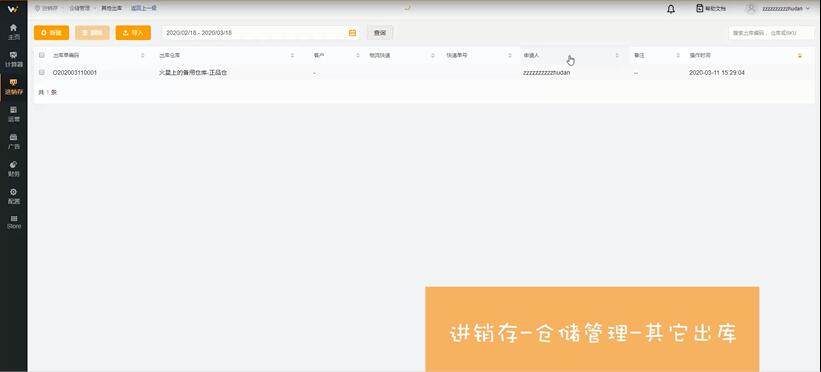Viewport: 821px width, 372px height.
Task: Click the 返回上一级 back link
Action: click(x=143, y=8)
